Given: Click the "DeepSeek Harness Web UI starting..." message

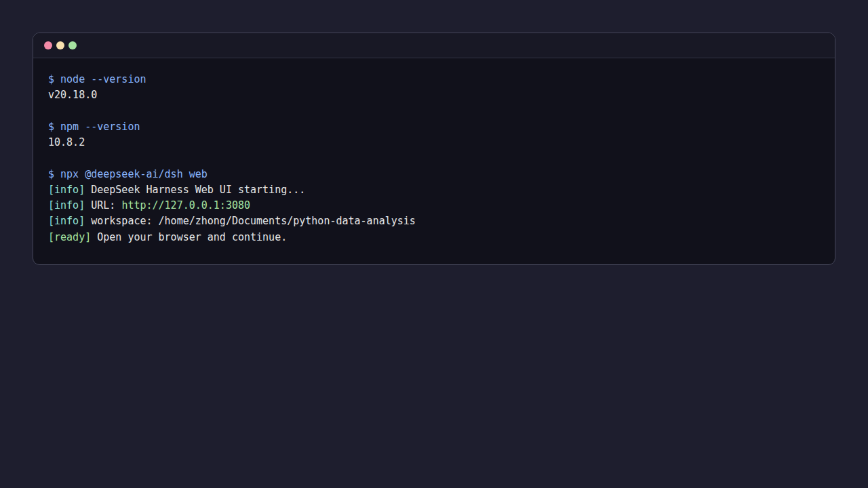Looking at the screenshot, I should pos(198,190).
